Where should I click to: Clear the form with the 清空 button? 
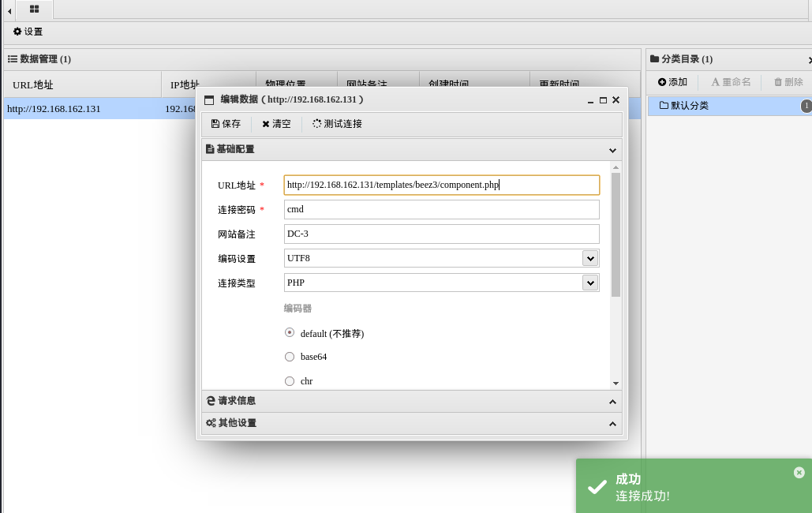click(x=276, y=124)
